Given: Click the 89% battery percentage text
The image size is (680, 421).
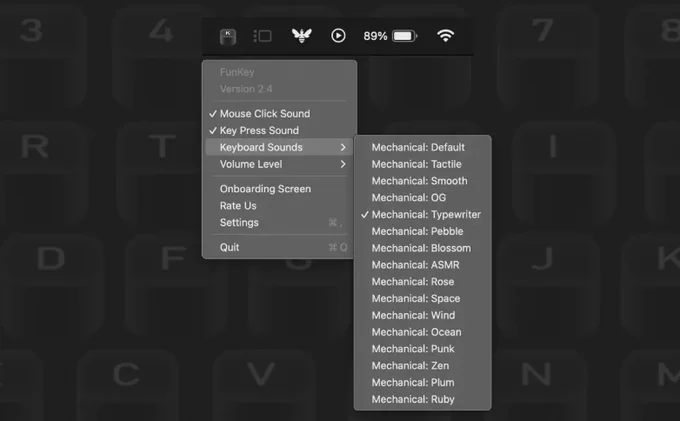Looking at the screenshot, I should [375, 36].
